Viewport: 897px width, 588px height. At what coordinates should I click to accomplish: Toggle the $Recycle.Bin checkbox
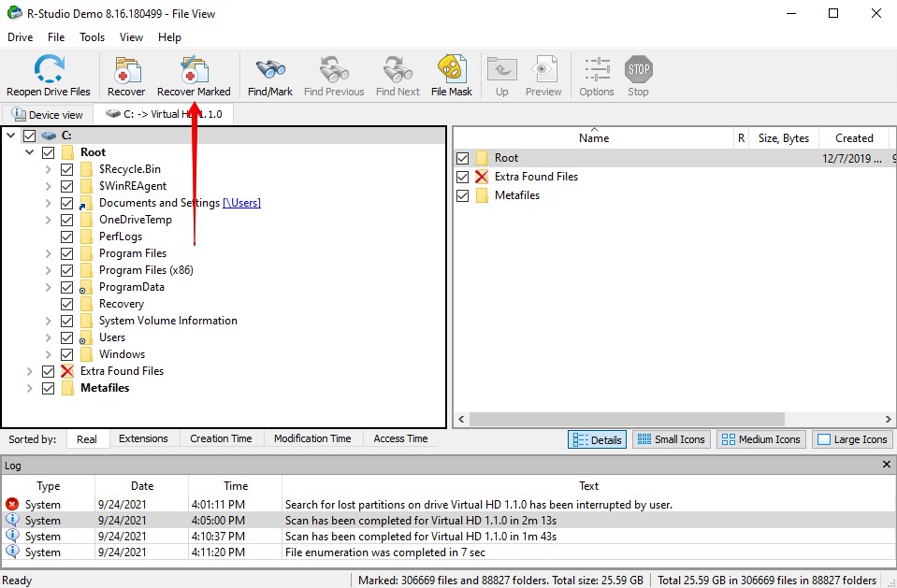pos(67,169)
